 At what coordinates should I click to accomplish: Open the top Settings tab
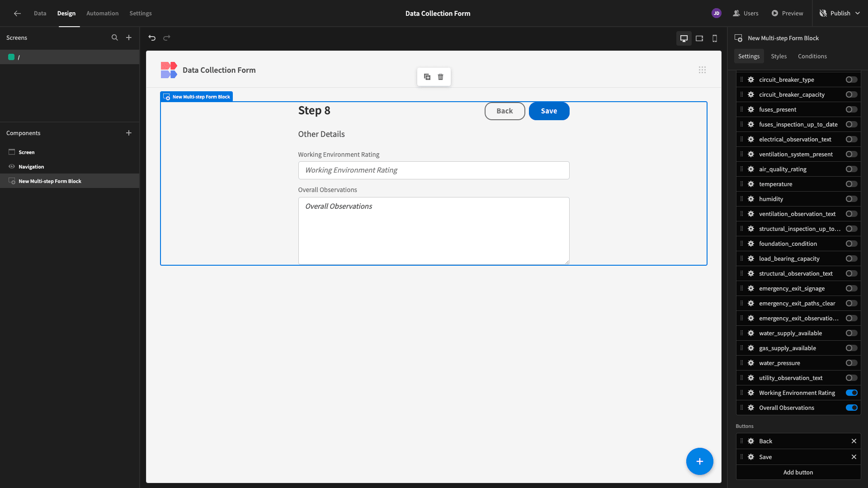pos(141,14)
